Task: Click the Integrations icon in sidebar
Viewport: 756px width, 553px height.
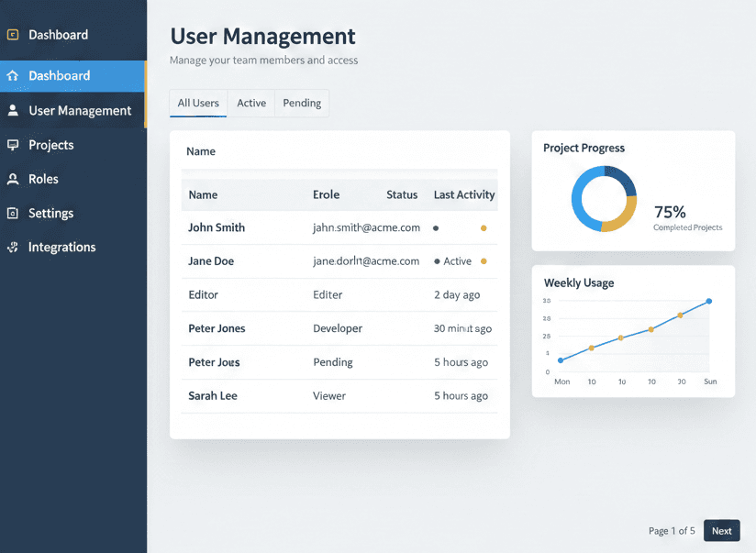Action: pos(13,248)
